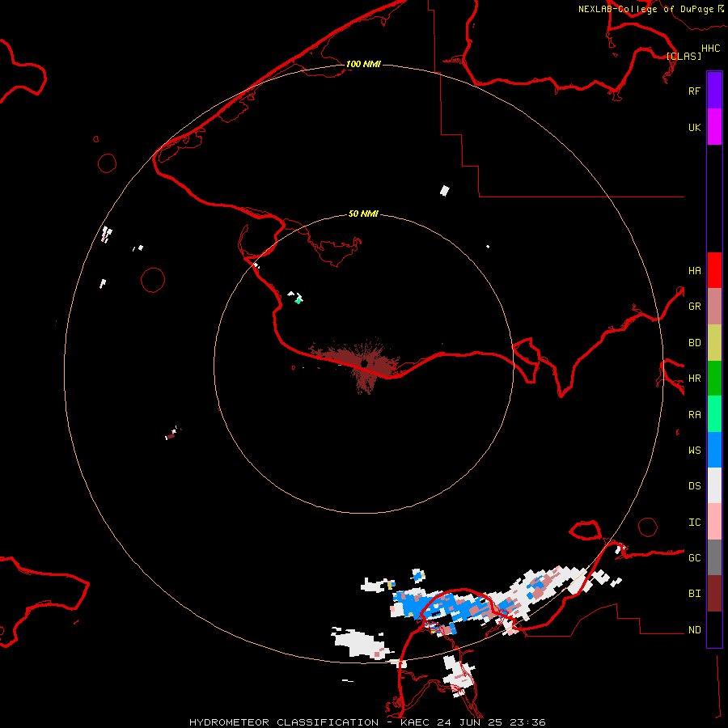
Task: Click the DS legend label
Action: click(694, 486)
